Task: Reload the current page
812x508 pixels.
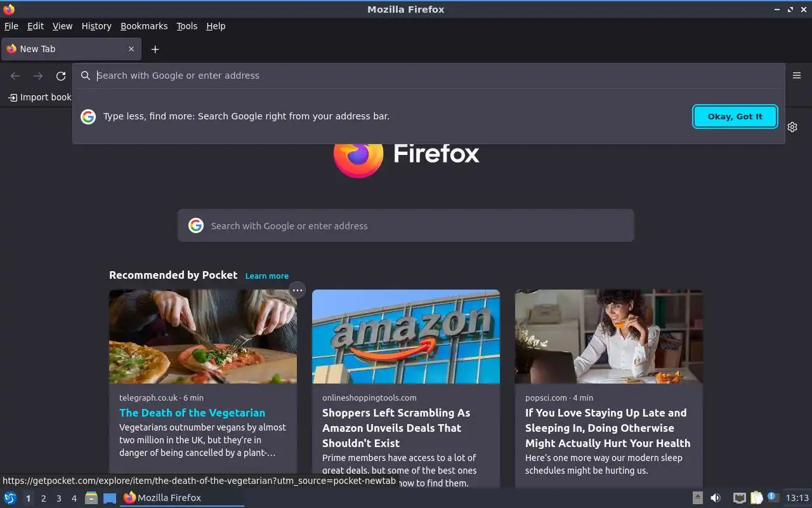Action: coord(61,76)
